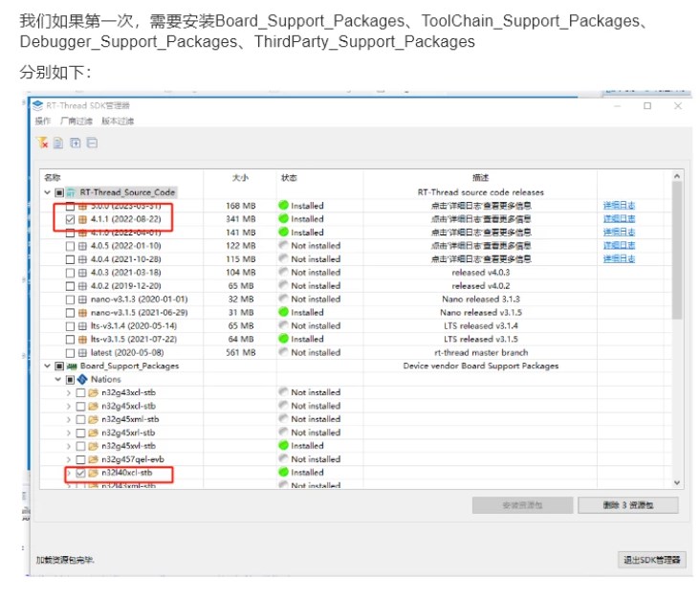Click the RT-Thread_Source_Code category icon
Image resolution: width=700 pixels, height=600 pixels.
[71, 192]
